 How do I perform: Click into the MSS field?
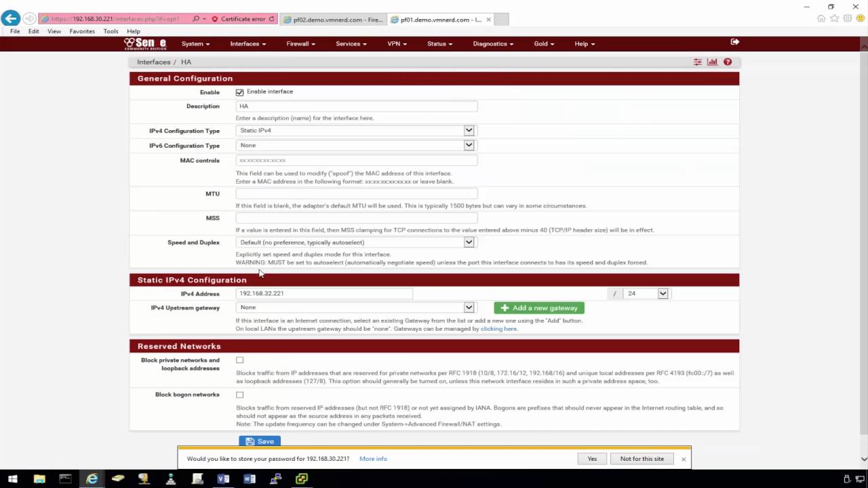357,218
